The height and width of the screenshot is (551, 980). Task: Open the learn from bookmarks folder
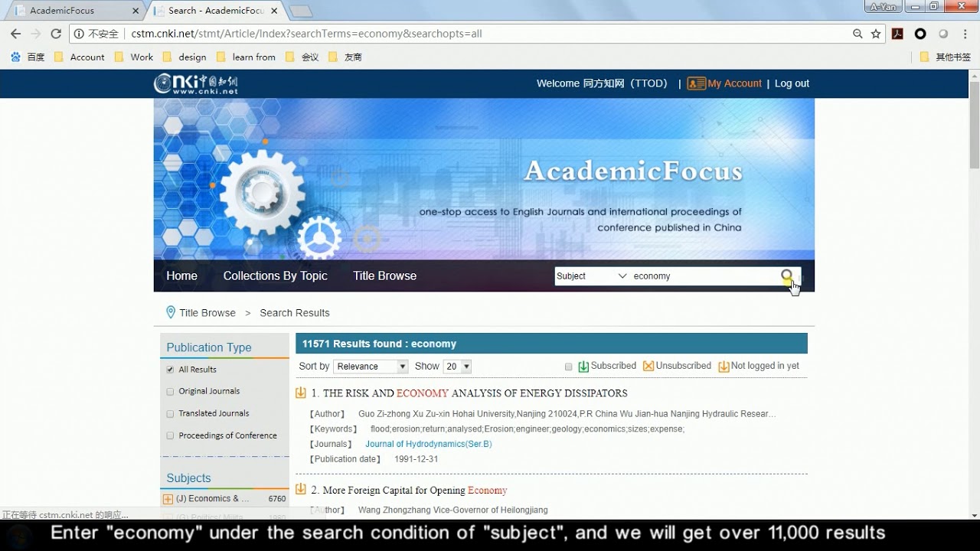[247, 57]
